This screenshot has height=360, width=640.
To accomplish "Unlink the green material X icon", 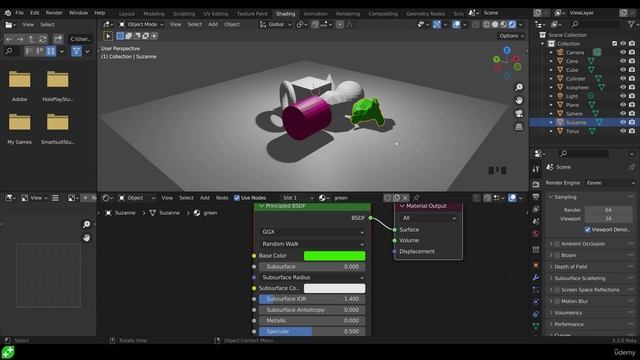I will [x=405, y=198].
